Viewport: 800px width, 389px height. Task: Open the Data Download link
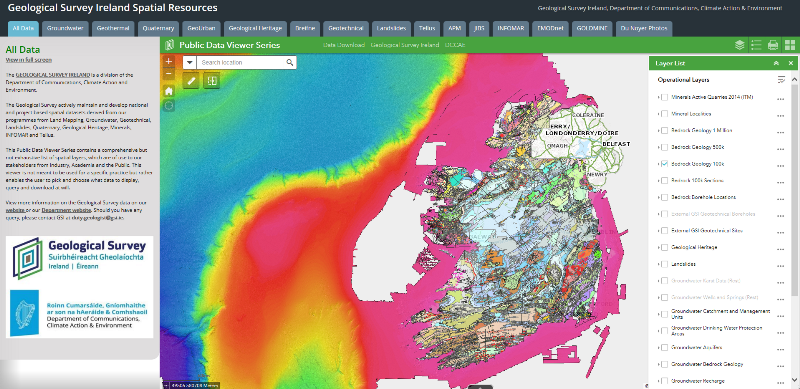click(x=344, y=45)
